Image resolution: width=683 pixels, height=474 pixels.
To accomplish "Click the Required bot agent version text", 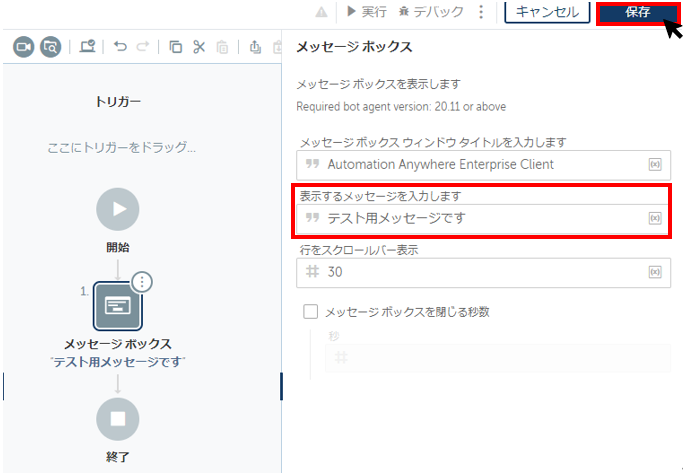I will [x=401, y=107].
